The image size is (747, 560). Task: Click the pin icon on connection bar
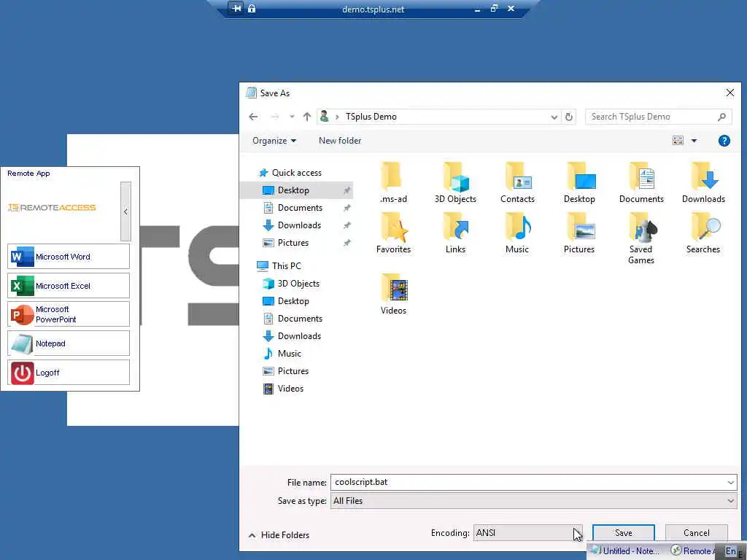click(236, 8)
